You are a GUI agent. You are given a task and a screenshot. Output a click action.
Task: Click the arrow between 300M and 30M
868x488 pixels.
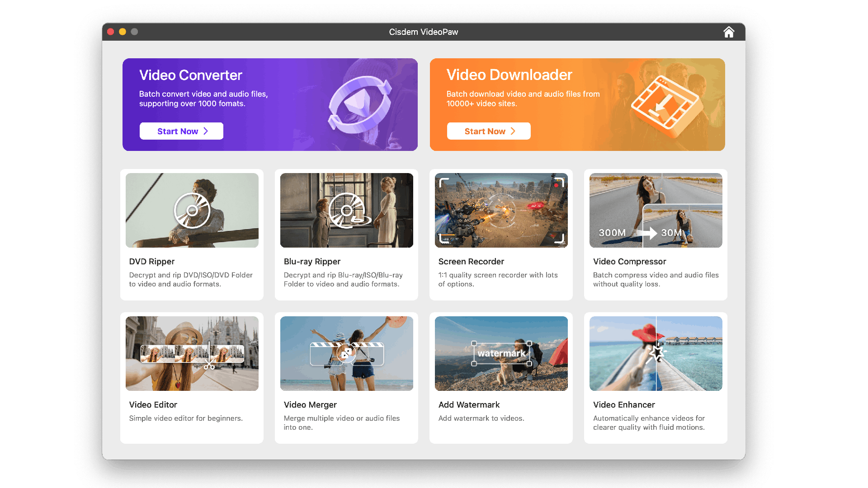647,233
